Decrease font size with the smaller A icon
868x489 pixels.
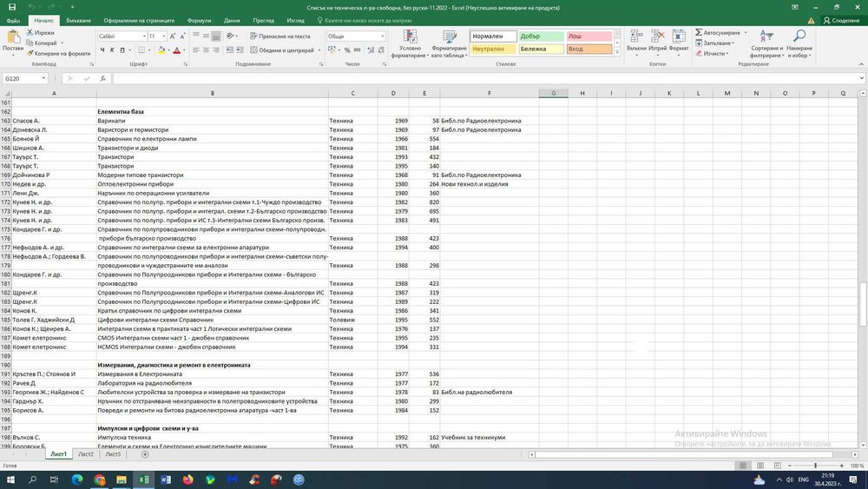point(182,36)
